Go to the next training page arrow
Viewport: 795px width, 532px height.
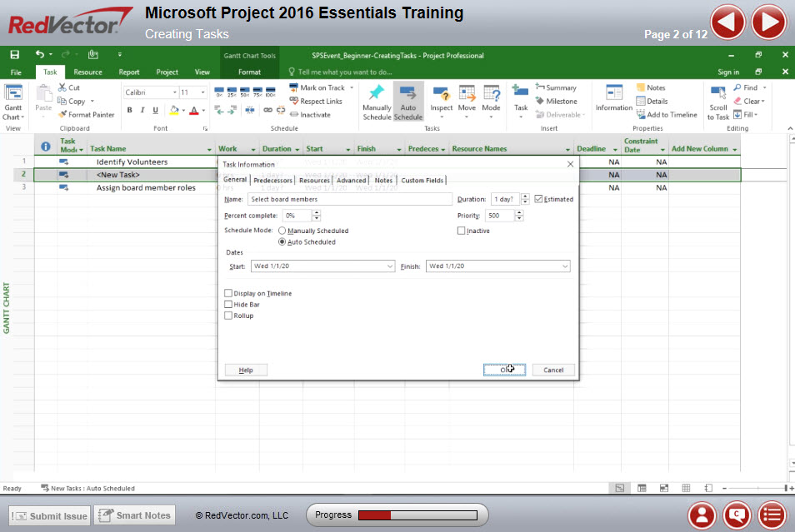(768, 22)
